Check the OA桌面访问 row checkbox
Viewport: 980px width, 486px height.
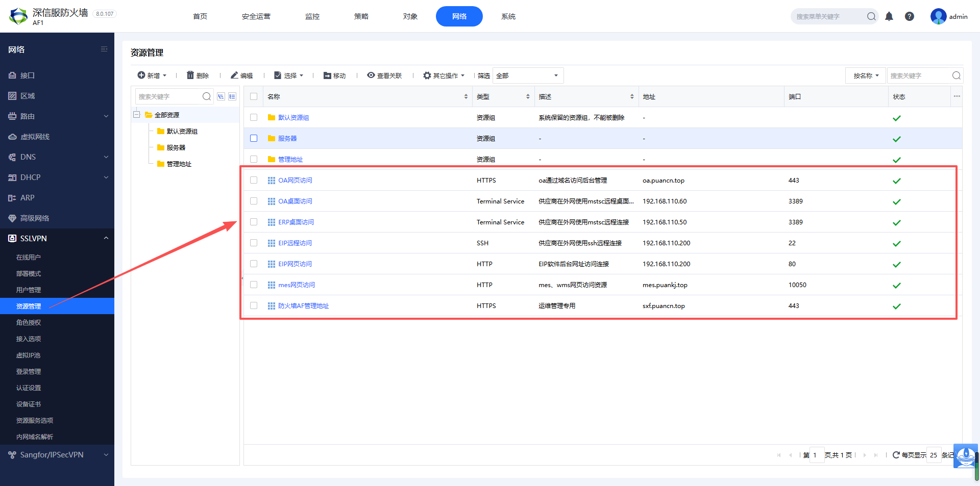point(254,201)
